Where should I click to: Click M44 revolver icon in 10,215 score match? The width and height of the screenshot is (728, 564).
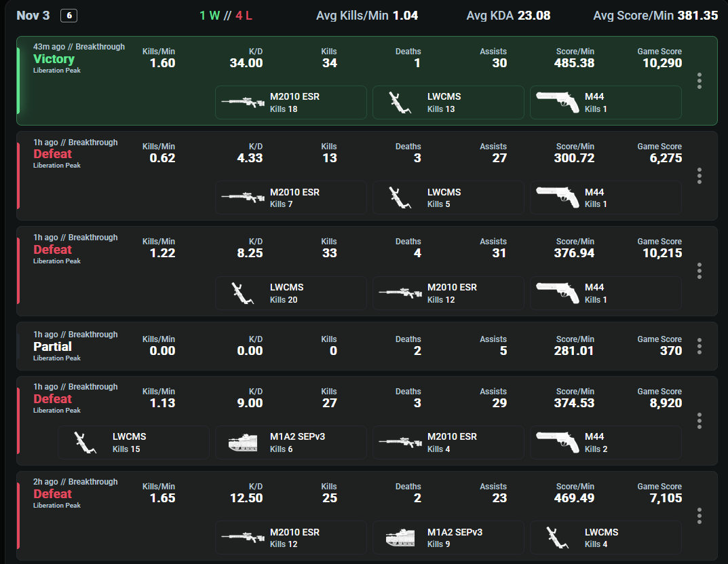coord(558,293)
